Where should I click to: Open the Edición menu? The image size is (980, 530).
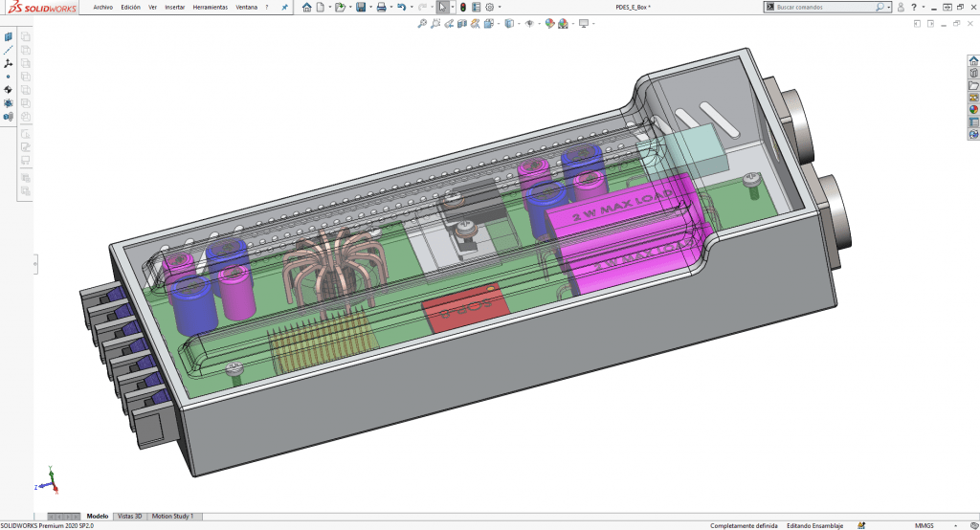click(x=130, y=8)
